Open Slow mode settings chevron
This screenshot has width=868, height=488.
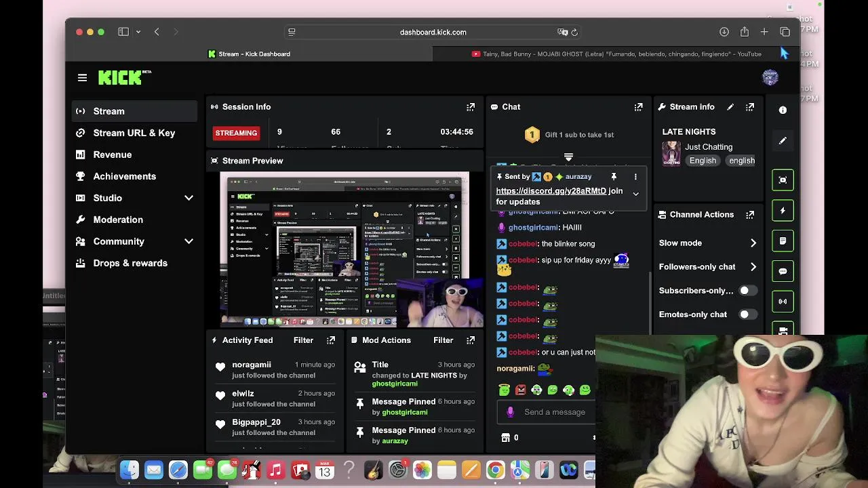(x=753, y=243)
